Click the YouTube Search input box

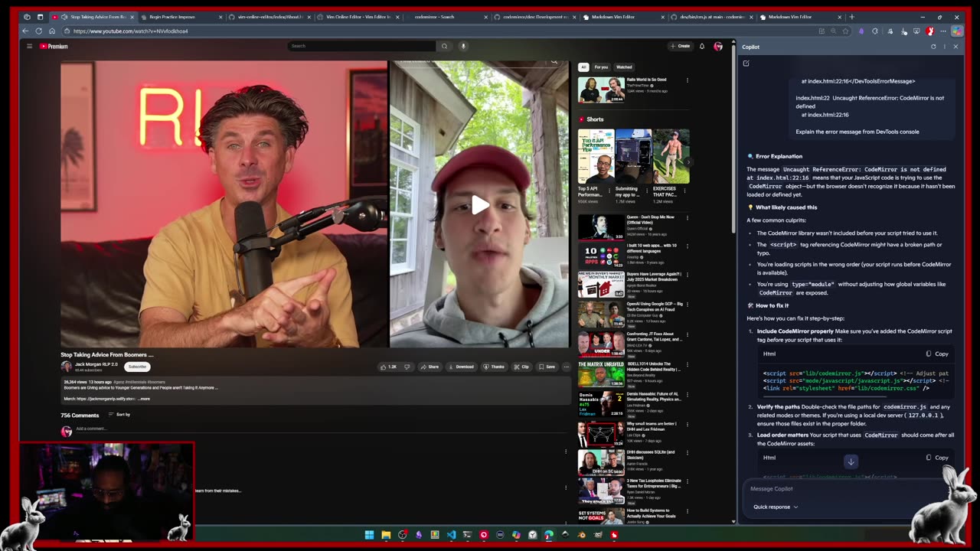click(361, 46)
